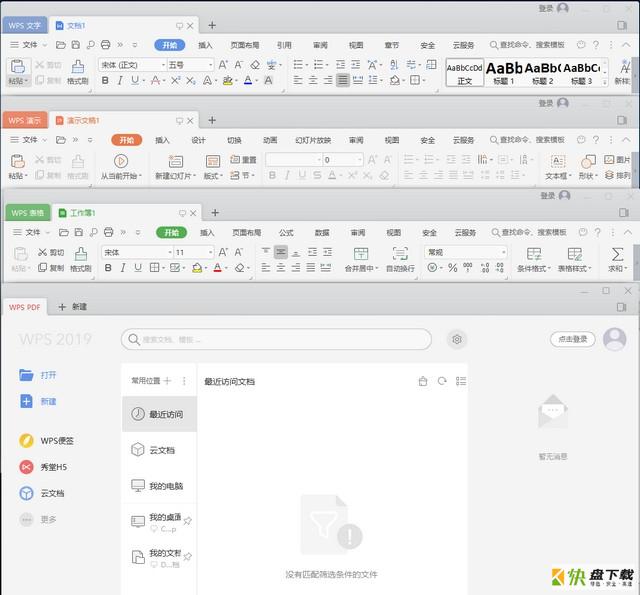Open 条件格式 dropdown in WPS Spreadsheet
The width and height of the screenshot is (640, 595).
coord(534,260)
